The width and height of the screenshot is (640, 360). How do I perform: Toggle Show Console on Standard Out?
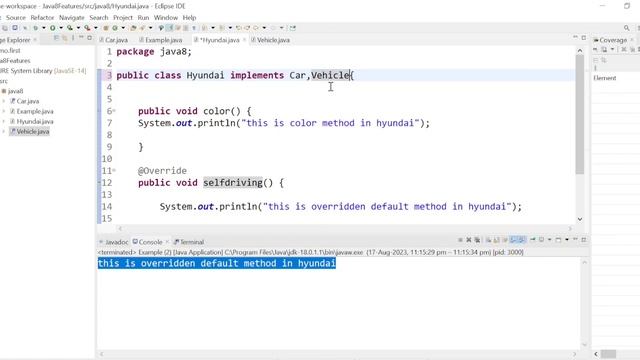tap(513, 240)
